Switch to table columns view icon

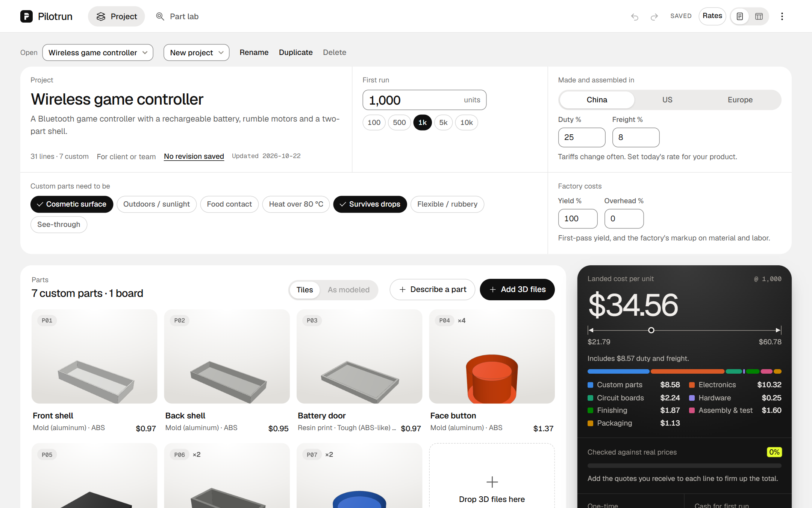point(759,16)
